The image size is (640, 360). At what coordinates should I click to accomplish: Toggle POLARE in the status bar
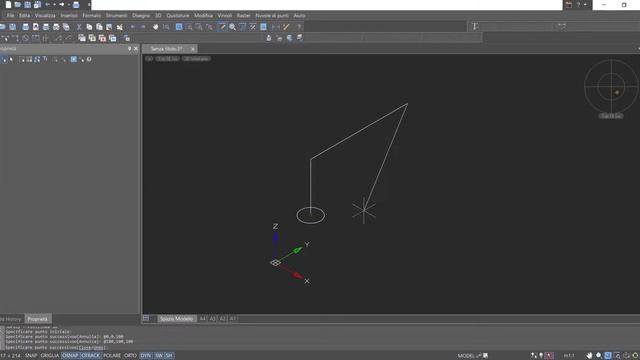(x=112, y=356)
